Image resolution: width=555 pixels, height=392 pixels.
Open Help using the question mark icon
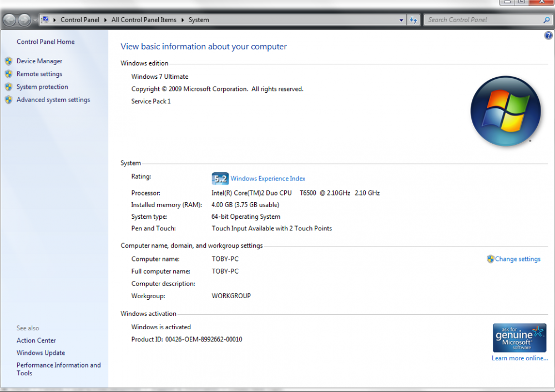548,35
